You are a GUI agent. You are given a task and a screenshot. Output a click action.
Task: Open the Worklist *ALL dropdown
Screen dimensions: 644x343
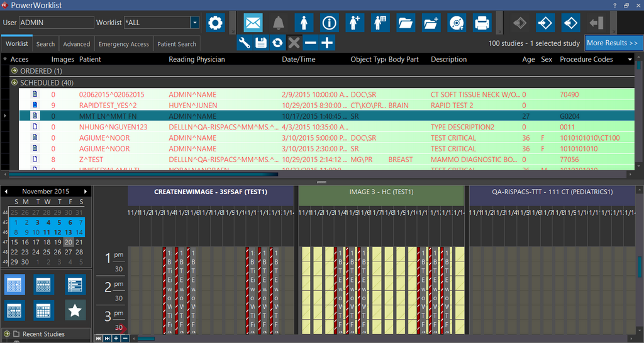(x=194, y=23)
